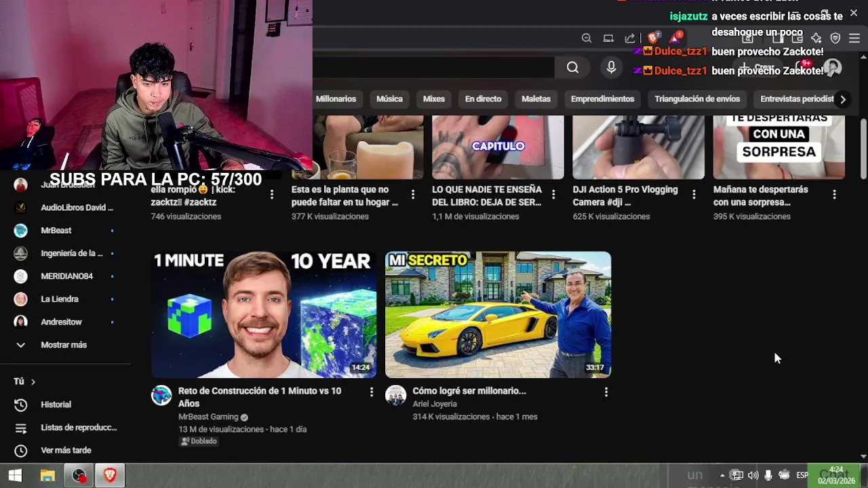Screen dimensions: 868x488
Task: Open 'CON UNA SORPRESA' short thumbnail
Action: 778,147
